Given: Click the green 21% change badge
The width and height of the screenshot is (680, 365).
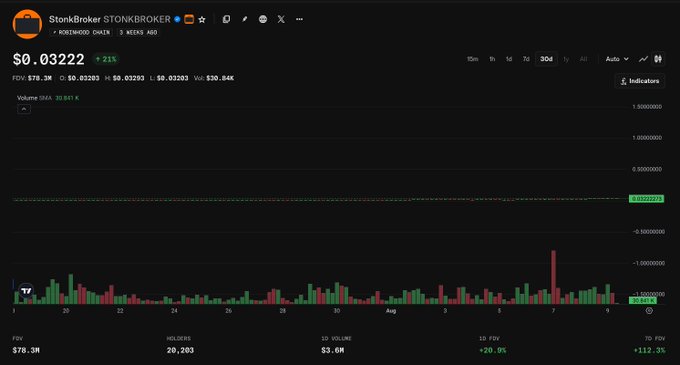Looking at the screenshot, I should [106, 59].
